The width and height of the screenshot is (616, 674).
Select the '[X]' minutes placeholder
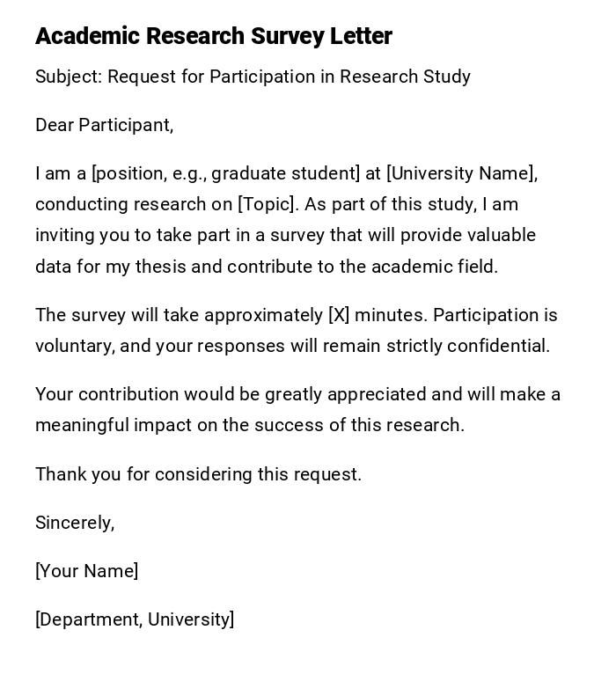(339, 315)
